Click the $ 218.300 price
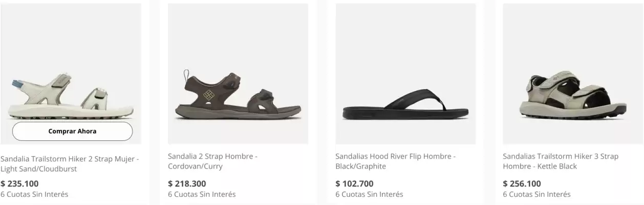Screen dimensions: 644x205 point(187,183)
